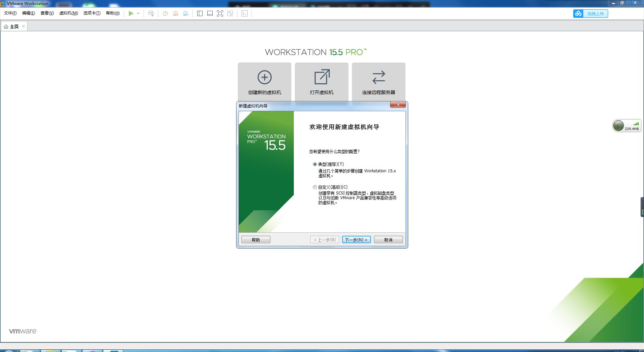Revert to snapshot with the orange arrow clock icon

[x=175, y=13]
